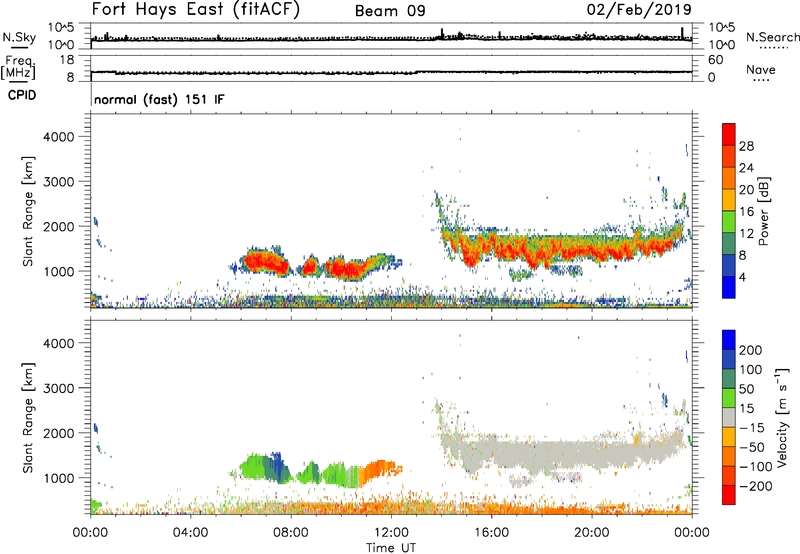Click the velocity colorbar '200' value
Image resolution: width=800 pixels, height=554 pixels.
click(x=751, y=350)
